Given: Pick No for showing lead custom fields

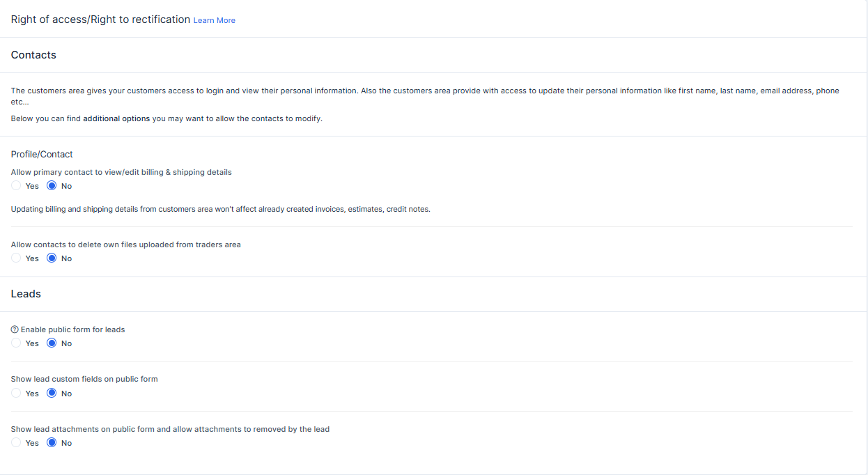Looking at the screenshot, I should click(x=52, y=394).
